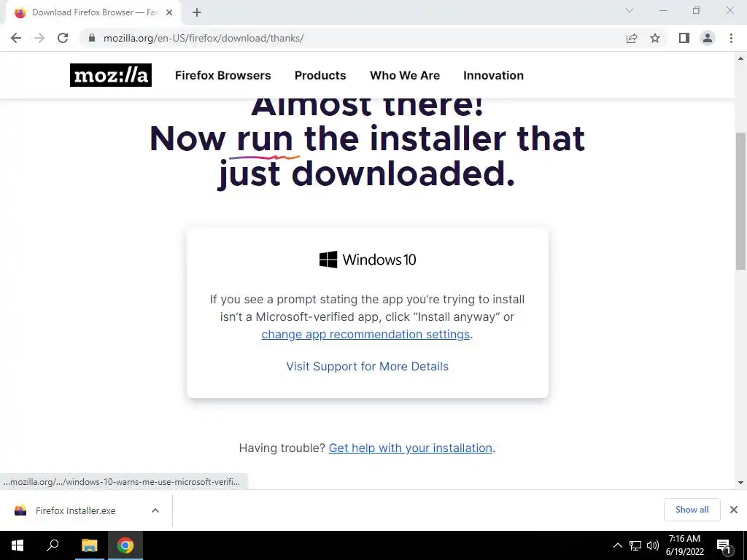The image size is (747, 560).
Task: Click Show all downloads button
Action: [x=692, y=510]
